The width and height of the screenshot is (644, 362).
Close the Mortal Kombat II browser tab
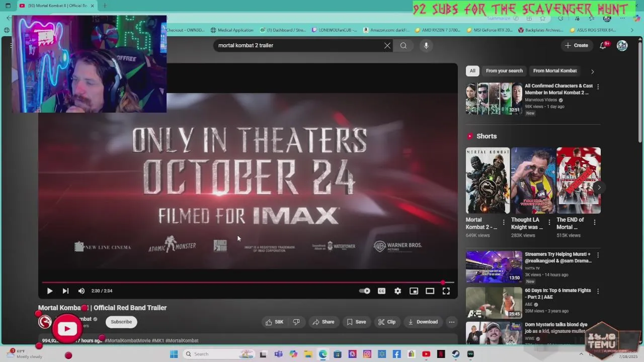pos(92,6)
